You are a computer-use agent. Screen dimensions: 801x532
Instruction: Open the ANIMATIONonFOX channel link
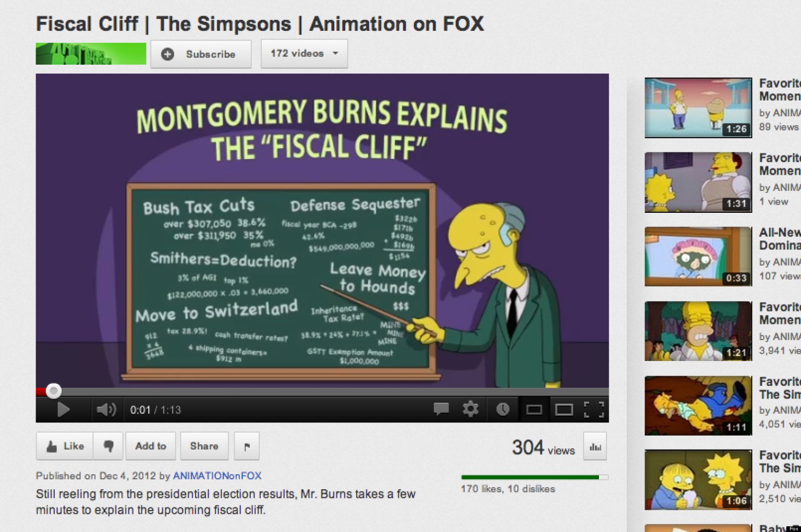(217, 476)
